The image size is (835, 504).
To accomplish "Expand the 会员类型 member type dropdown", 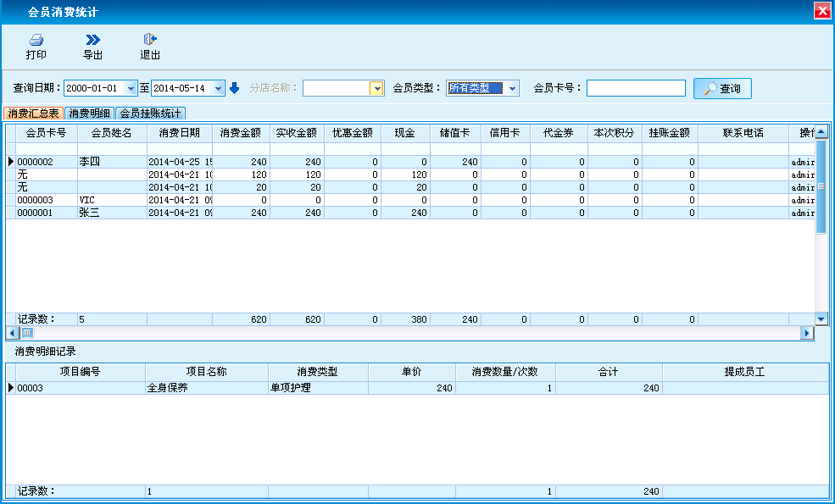I will (x=513, y=88).
